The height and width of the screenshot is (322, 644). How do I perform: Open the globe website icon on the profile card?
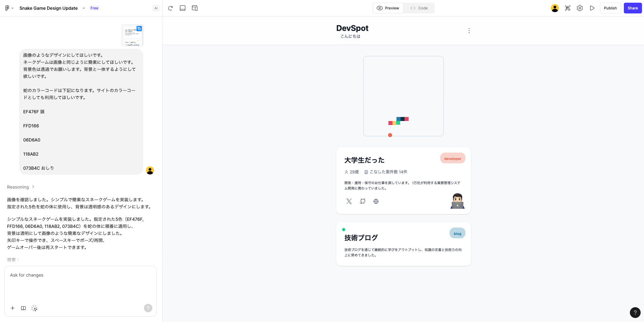[x=376, y=201]
